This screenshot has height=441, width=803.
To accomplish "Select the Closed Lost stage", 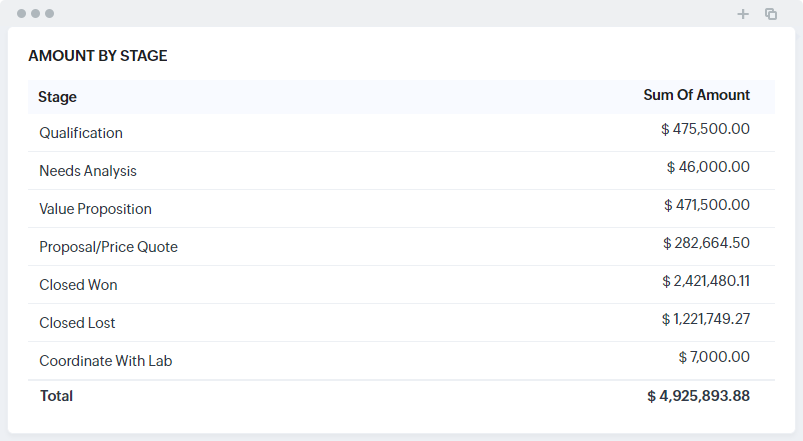I will [x=77, y=323].
